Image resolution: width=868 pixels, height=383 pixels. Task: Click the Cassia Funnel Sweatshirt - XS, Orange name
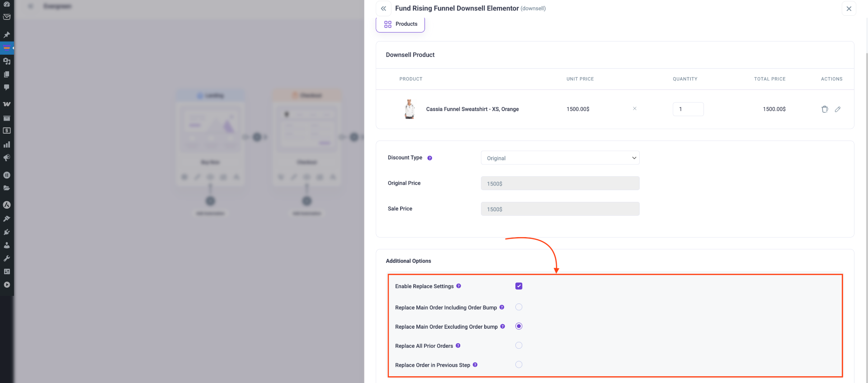pyautogui.click(x=472, y=109)
